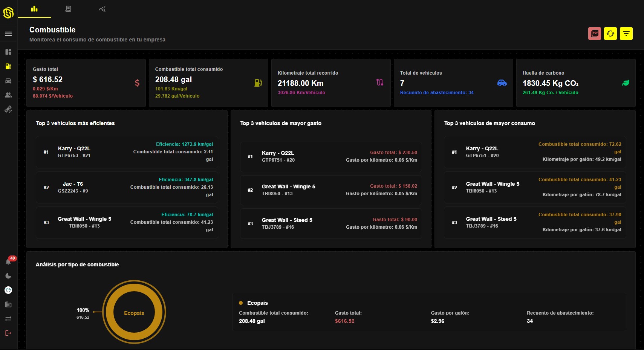Click the company logo in top left

pyautogui.click(x=8, y=12)
